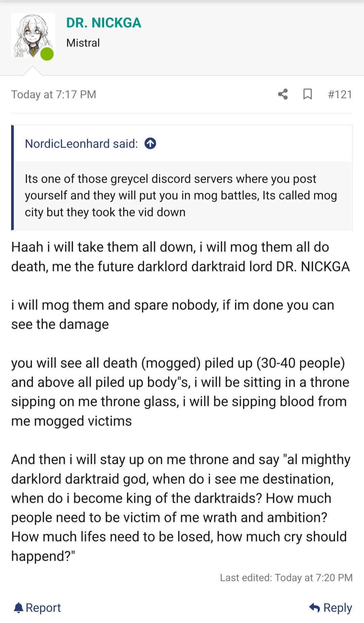Screen dimensions: 364x623
Task: Click the DR. NICKGA avatar image
Action: tap(33, 35)
